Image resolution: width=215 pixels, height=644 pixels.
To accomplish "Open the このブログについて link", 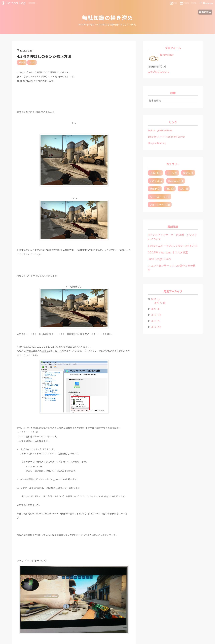I will (158, 72).
